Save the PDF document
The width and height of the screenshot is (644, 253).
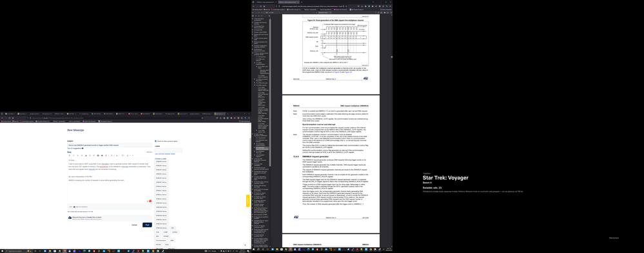click(x=385, y=12)
